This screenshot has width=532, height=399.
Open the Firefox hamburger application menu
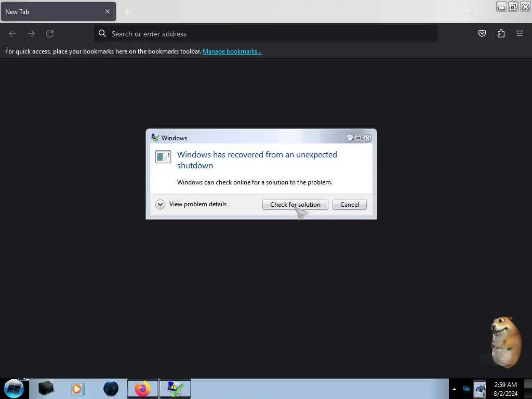point(520,33)
